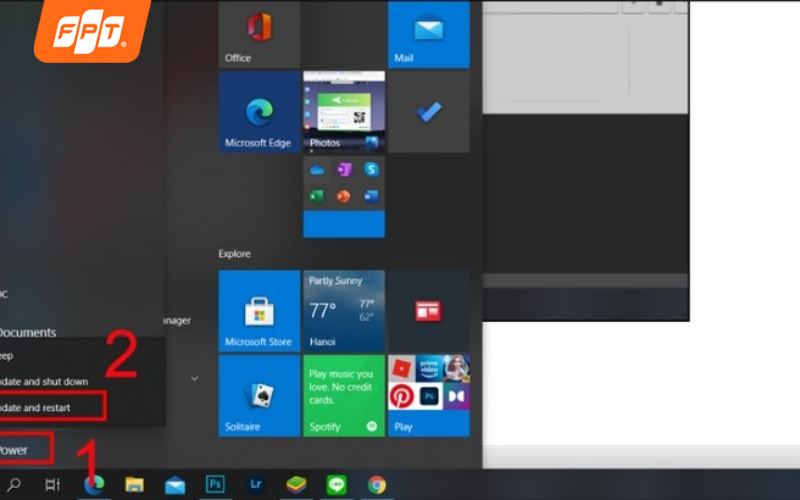Open BlueStacks from the taskbar
The width and height of the screenshot is (800, 500).
point(296,484)
